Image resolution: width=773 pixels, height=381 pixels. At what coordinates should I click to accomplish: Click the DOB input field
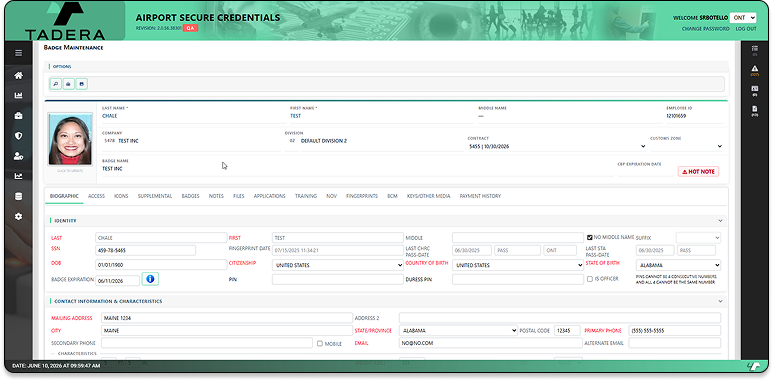tap(161, 265)
